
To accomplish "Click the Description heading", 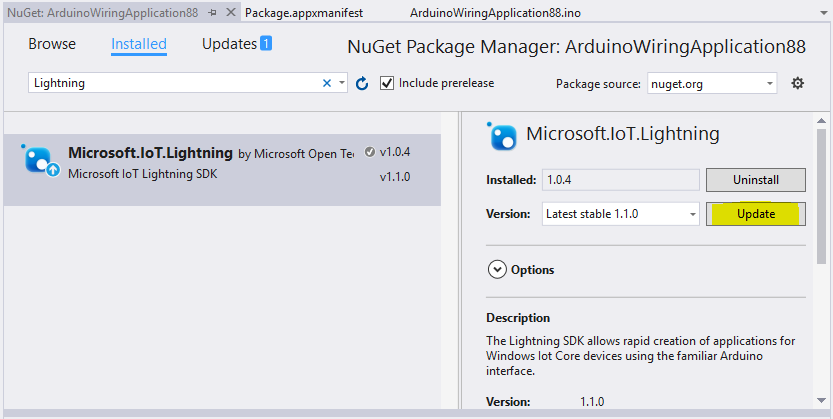I will 518,318.
